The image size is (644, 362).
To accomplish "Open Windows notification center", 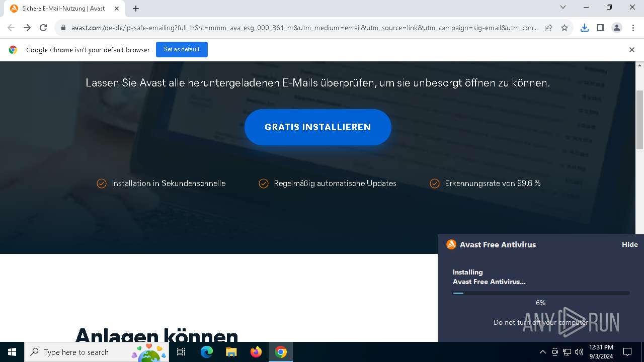I will 627,352.
